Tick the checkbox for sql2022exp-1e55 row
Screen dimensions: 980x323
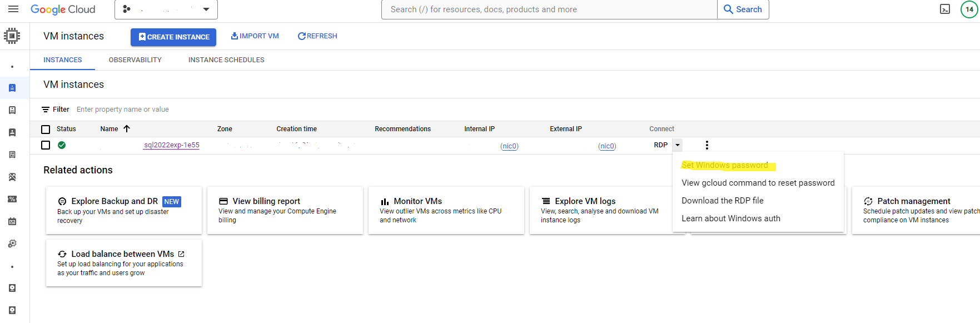point(46,145)
